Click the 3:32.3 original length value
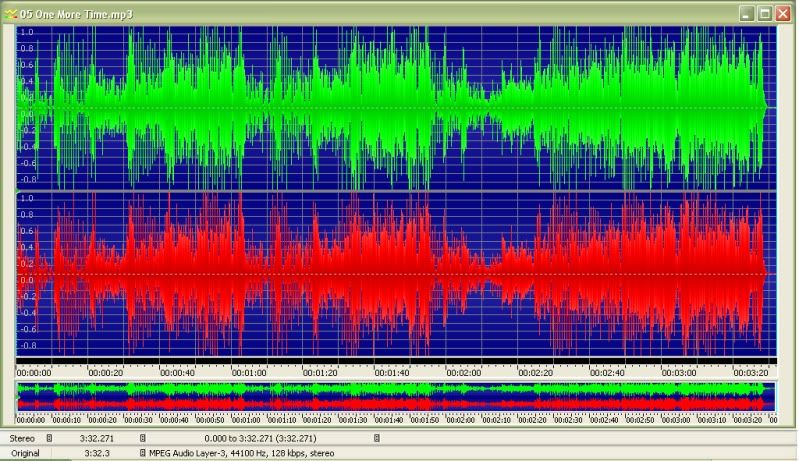The height and width of the screenshot is (461, 799). coord(97,453)
